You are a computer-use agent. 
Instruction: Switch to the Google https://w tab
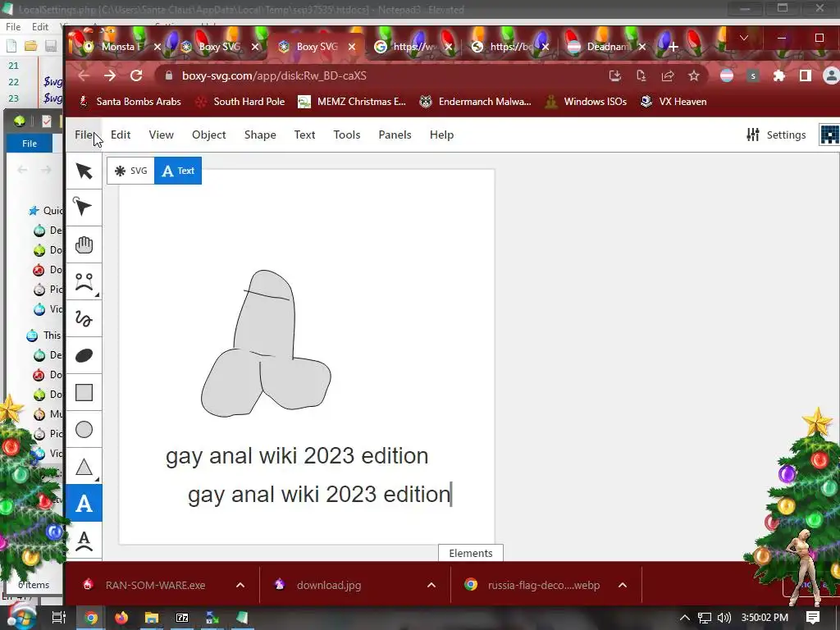[413, 47]
